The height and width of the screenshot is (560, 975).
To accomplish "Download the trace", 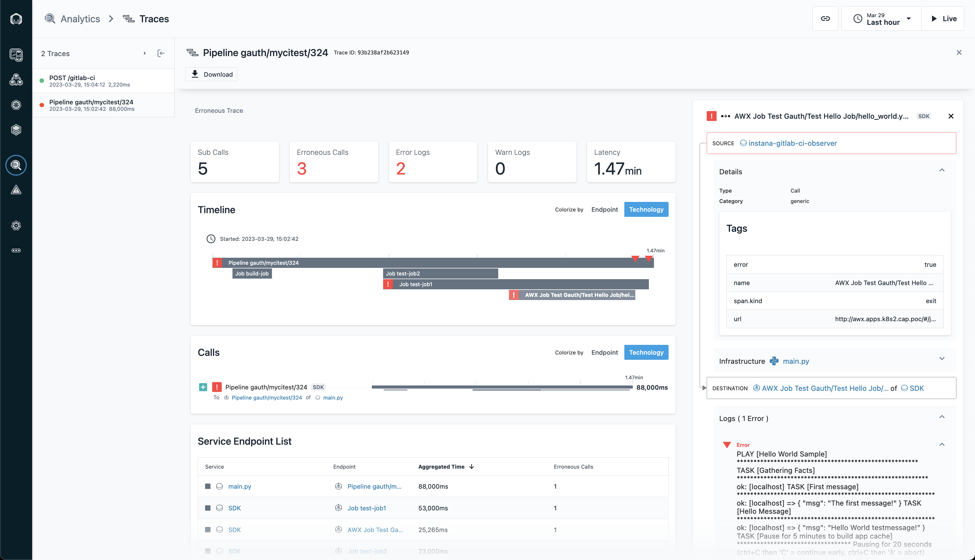I will (x=211, y=74).
